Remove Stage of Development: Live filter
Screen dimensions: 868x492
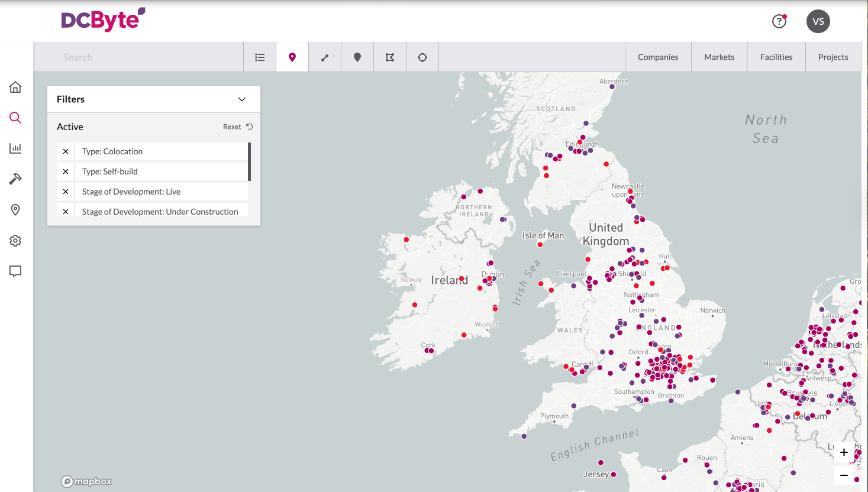66,192
